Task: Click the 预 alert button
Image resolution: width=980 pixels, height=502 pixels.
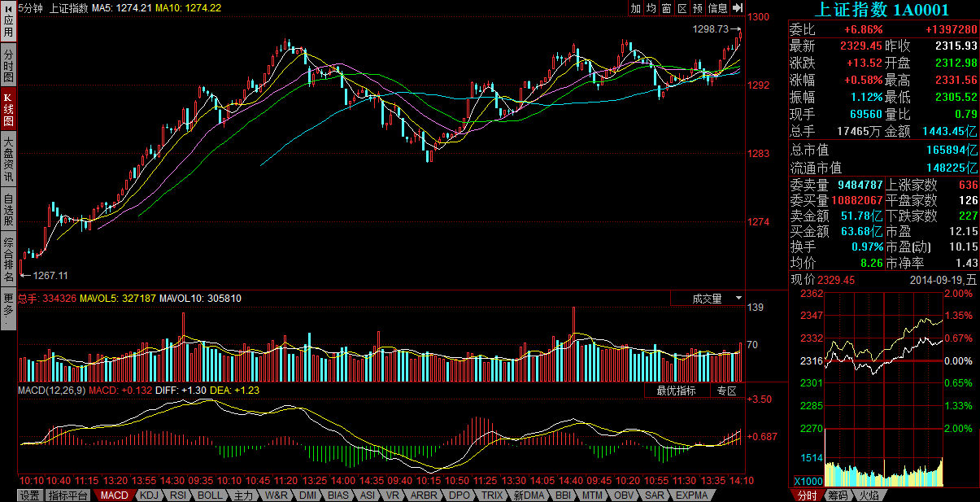Action: [x=698, y=8]
